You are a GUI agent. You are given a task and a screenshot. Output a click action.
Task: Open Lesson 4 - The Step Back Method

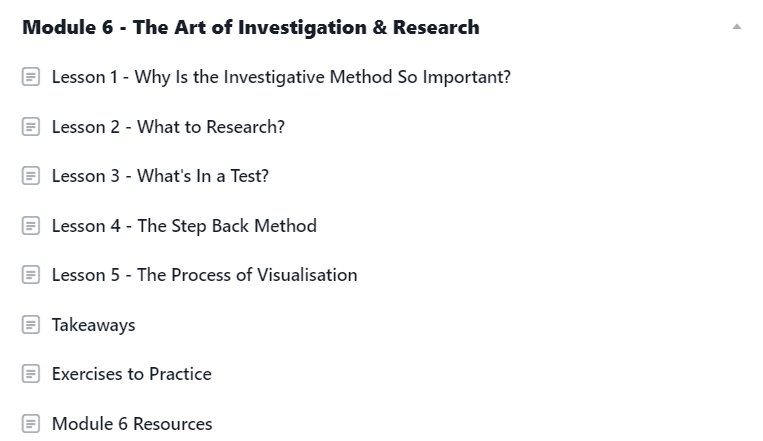(x=184, y=226)
